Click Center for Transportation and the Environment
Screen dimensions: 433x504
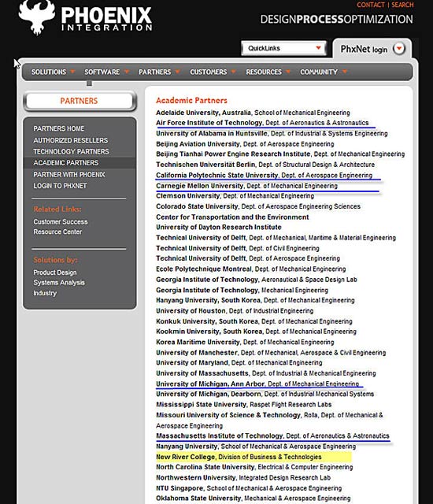pos(232,217)
